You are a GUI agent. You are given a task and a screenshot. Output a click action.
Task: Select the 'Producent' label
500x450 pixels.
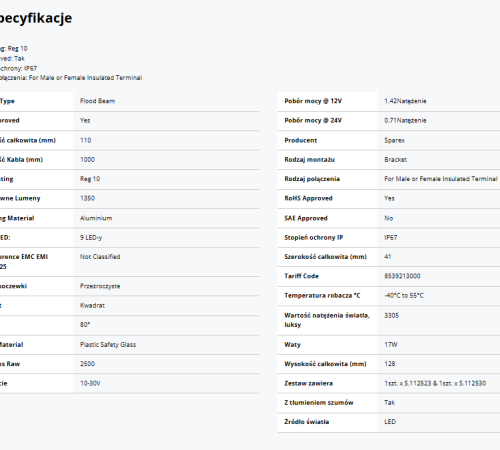[301, 140]
